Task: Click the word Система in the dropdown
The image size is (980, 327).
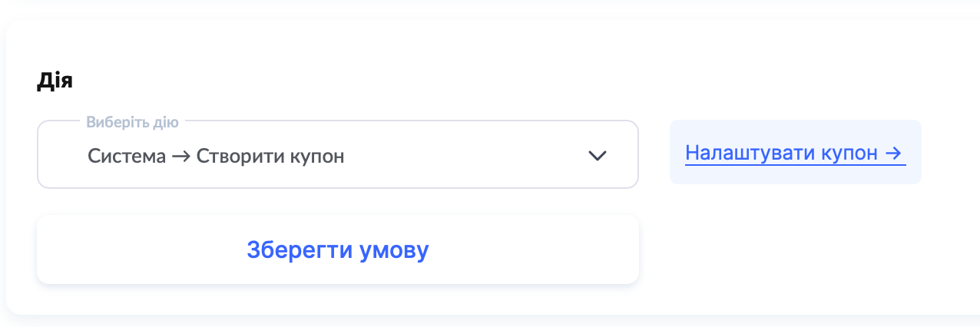Action: (127, 157)
